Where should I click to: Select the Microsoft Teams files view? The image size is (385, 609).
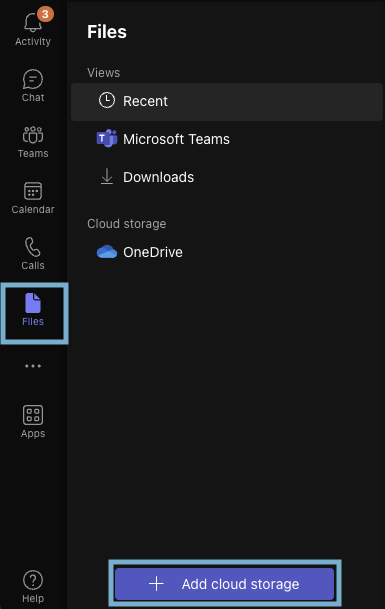[x=227, y=139]
